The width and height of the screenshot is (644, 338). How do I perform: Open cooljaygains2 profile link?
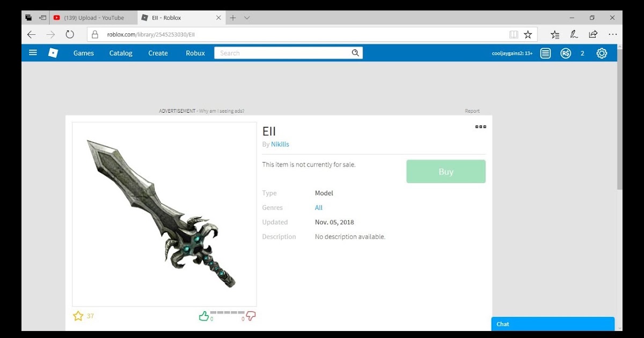[x=512, y=53]
